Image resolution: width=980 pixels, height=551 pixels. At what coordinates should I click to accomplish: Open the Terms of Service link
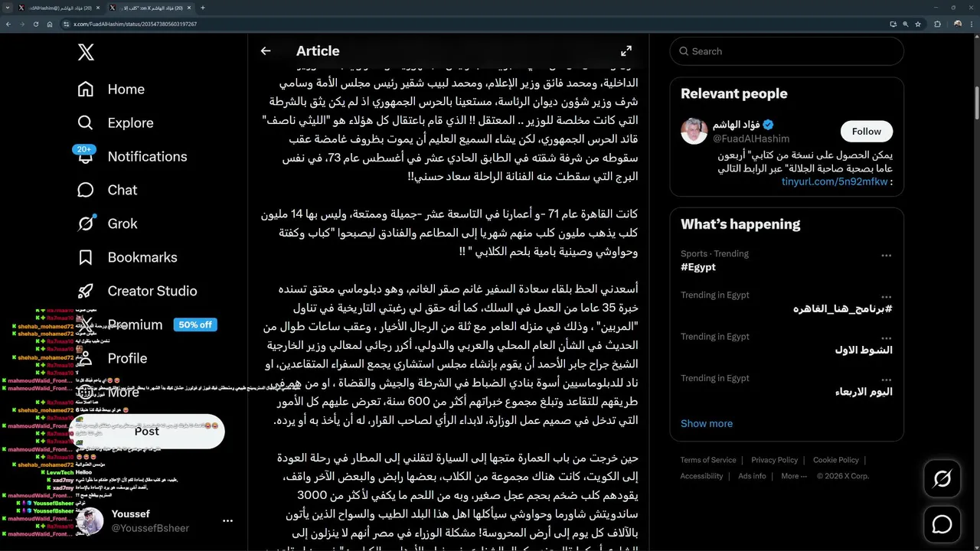[708, 460]
